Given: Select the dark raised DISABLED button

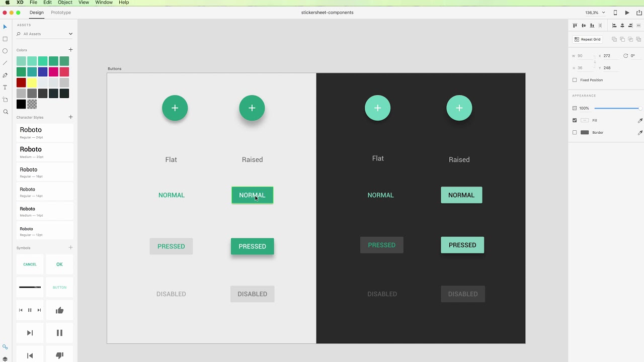Looking at the screenshot, I should (x=463, y=294).
